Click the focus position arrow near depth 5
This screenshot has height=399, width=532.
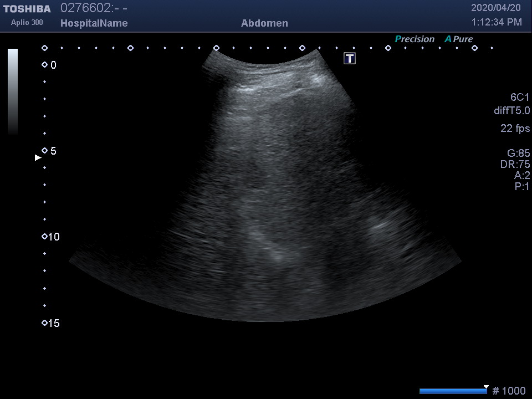(38, 158)
